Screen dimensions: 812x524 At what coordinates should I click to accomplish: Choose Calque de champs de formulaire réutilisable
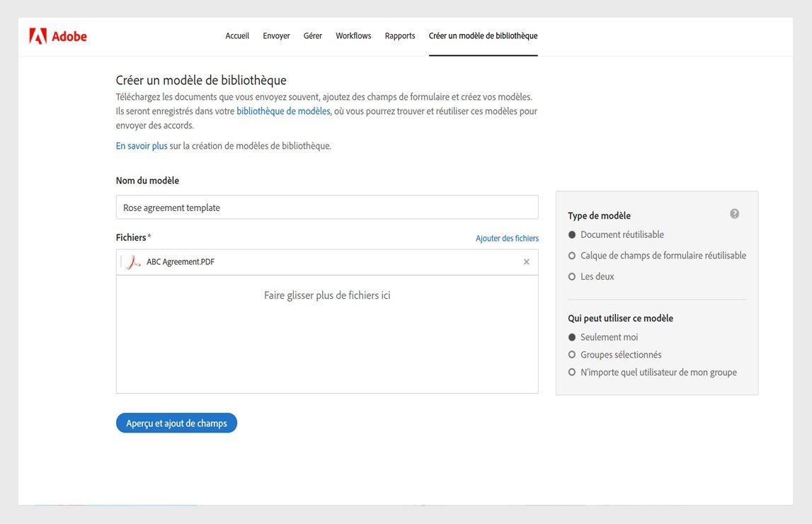tap(571, 255)
